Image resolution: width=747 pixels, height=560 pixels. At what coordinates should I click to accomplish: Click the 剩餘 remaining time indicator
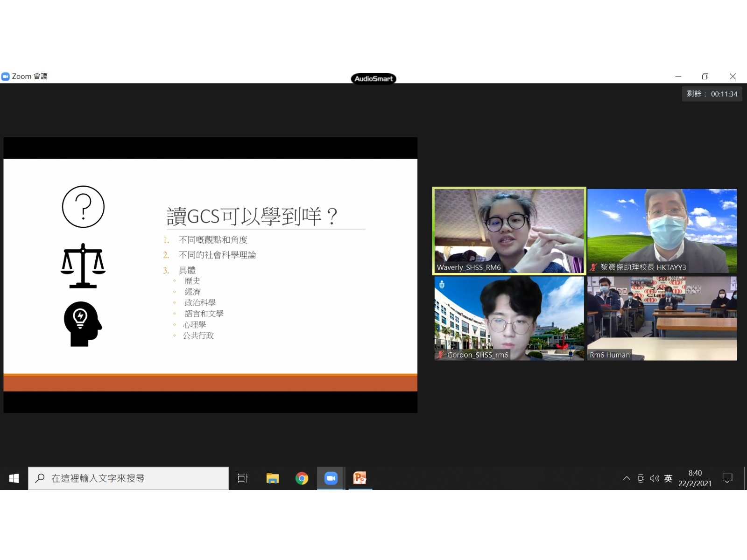point(712,94)
